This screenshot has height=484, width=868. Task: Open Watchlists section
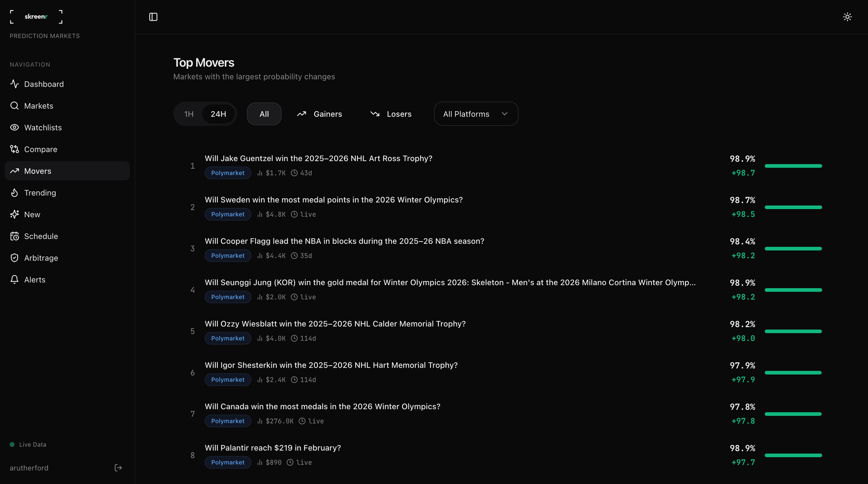pyautogui.click(x=67, y=127)
